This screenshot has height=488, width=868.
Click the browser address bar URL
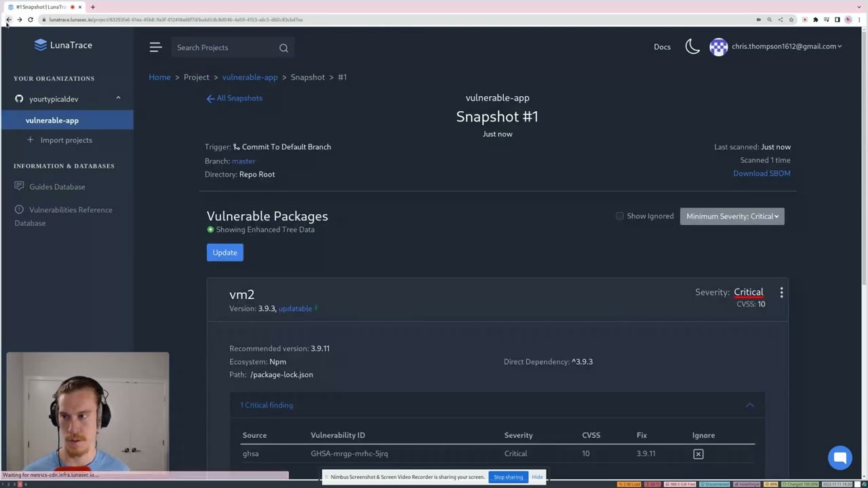(176, 20)
